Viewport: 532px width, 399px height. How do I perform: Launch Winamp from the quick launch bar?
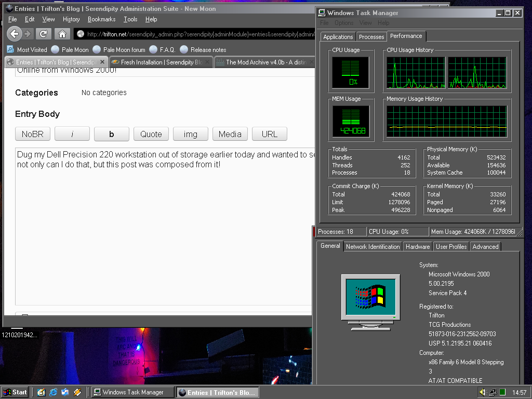[77, 392]
